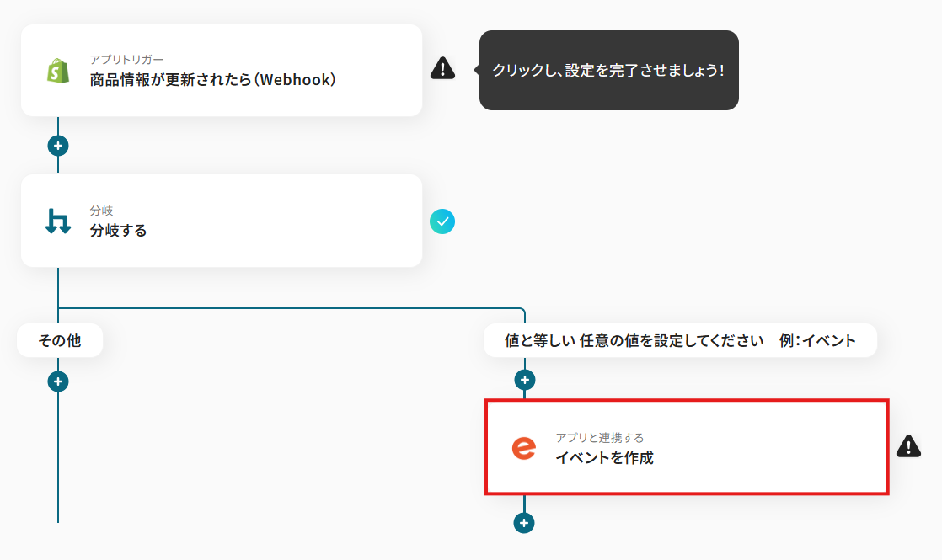Screen dimensions: 942x560
Task: Click green checkmark beside 分岐する
Action: 442,221
